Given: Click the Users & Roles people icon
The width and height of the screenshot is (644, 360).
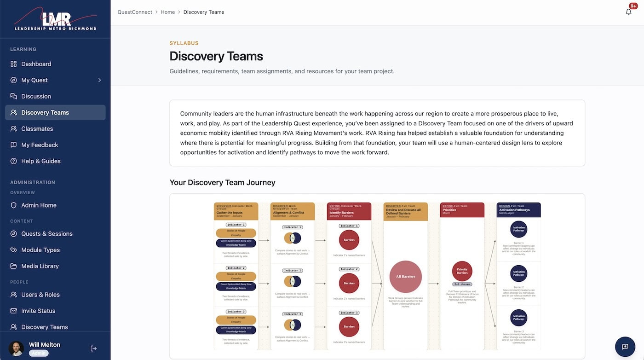Looking at the screenshot, I should pos(14,295).
